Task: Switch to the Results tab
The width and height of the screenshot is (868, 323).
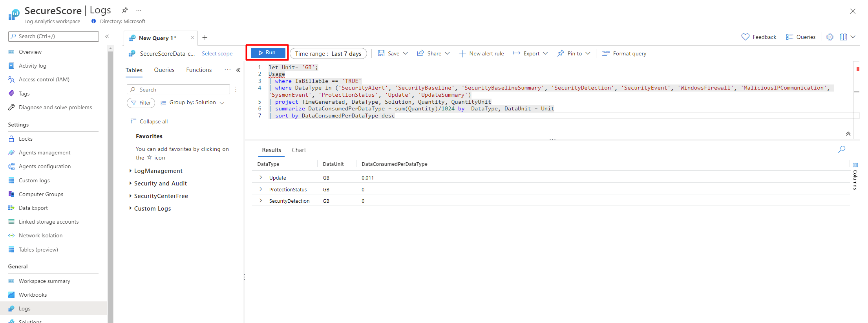Action: point(271,150)
